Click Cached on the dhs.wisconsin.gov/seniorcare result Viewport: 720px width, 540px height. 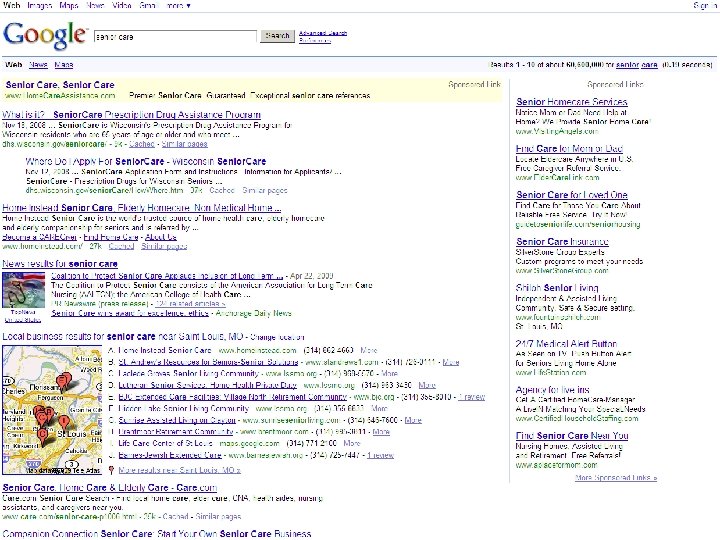[141, 144]
